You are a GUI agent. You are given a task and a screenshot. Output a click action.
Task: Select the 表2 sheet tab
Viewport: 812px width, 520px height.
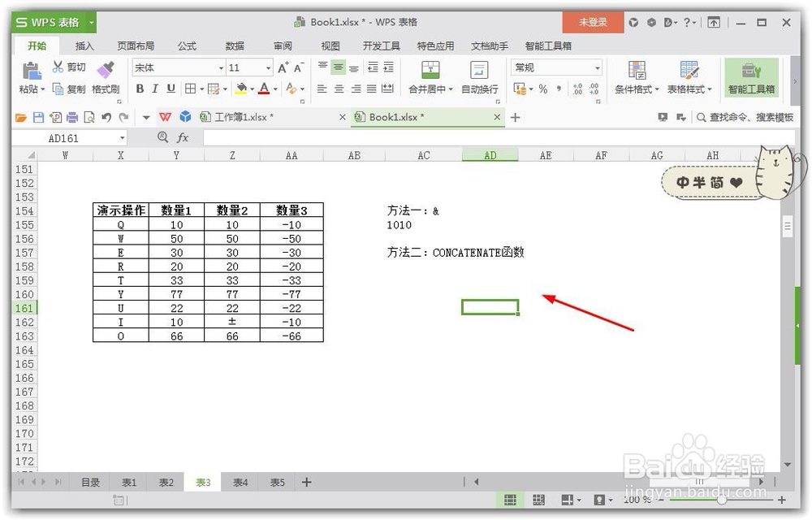(x=165, y=482)
